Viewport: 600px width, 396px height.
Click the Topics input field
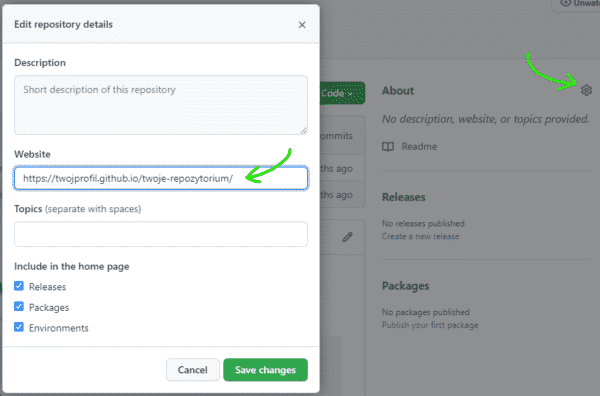[161, 234]
